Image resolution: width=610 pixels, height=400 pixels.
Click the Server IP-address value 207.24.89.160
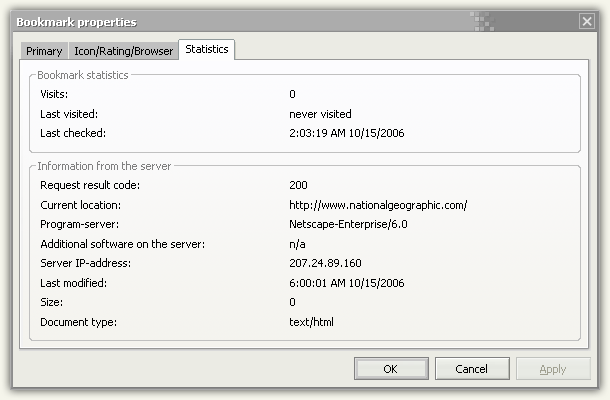325,263
